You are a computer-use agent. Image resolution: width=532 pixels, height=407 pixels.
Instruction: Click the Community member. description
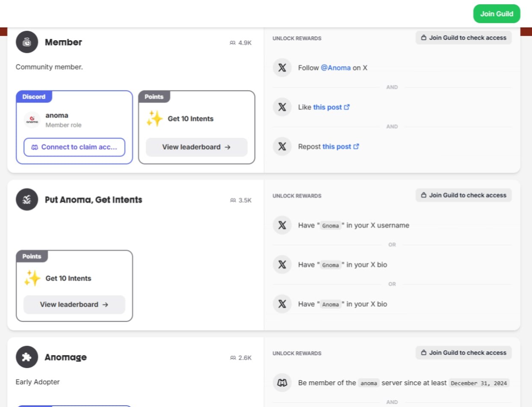click(49, 67)
